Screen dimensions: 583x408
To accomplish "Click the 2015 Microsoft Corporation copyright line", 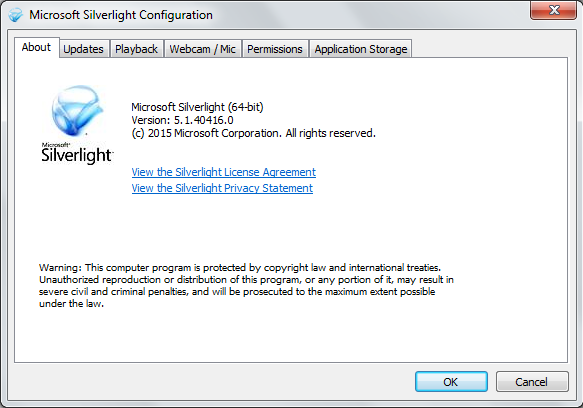I will (254, 133).
